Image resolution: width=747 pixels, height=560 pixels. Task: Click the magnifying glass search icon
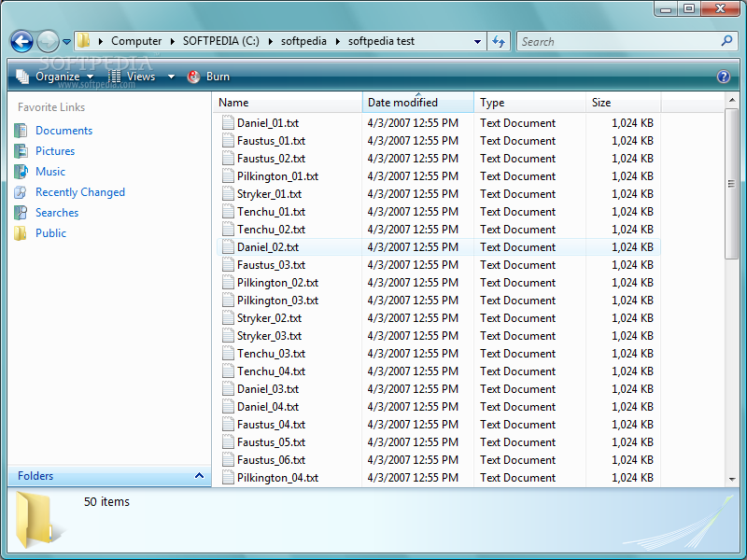[x=726, y=41]
